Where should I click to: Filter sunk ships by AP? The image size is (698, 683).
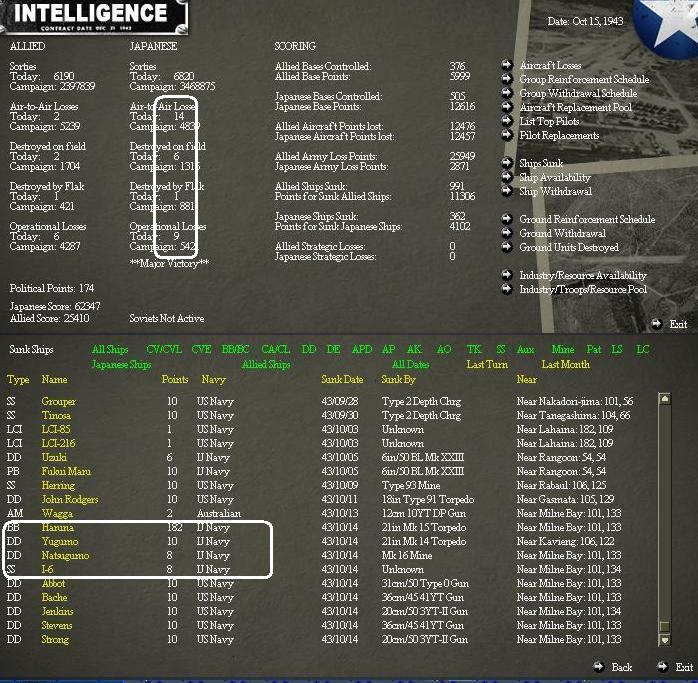(x=388, y=350)
